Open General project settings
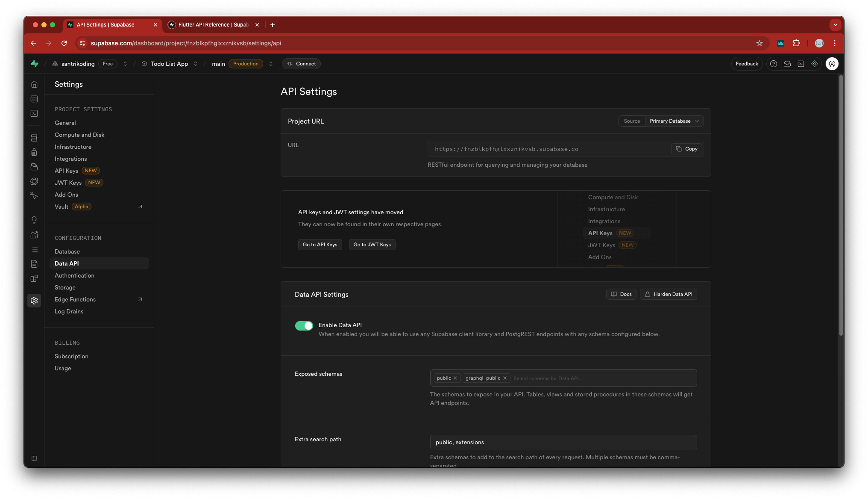The height and width of the screenshot is (499, 868). [x=65, y=123]
